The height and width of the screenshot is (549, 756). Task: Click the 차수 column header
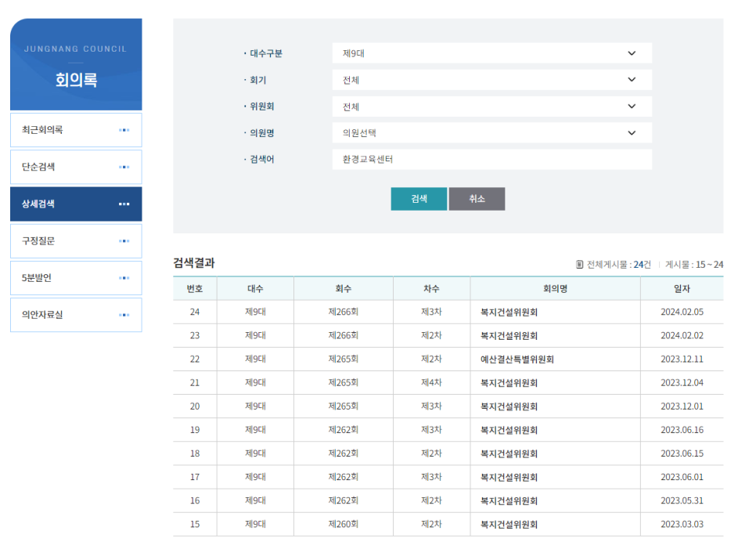click(431, 288)
